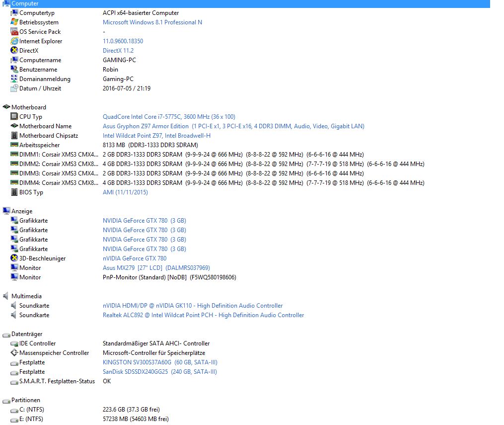504x425 pixels.
Task: Click the E: (NTFS) partition icon
Action: [14, 420]
